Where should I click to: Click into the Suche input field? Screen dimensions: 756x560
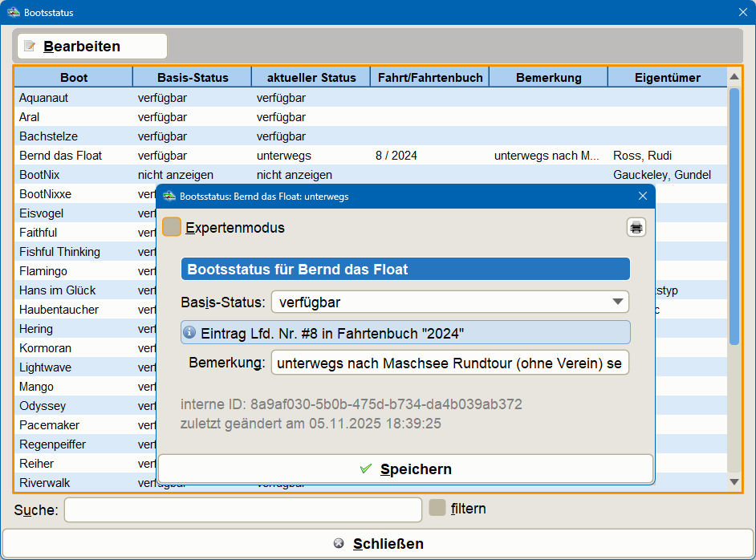(241, 509)
